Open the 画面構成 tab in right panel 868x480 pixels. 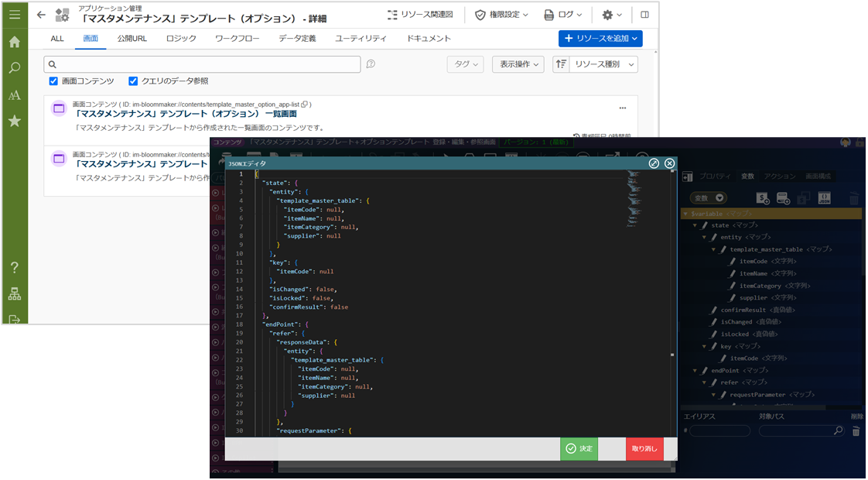point(818,177)
